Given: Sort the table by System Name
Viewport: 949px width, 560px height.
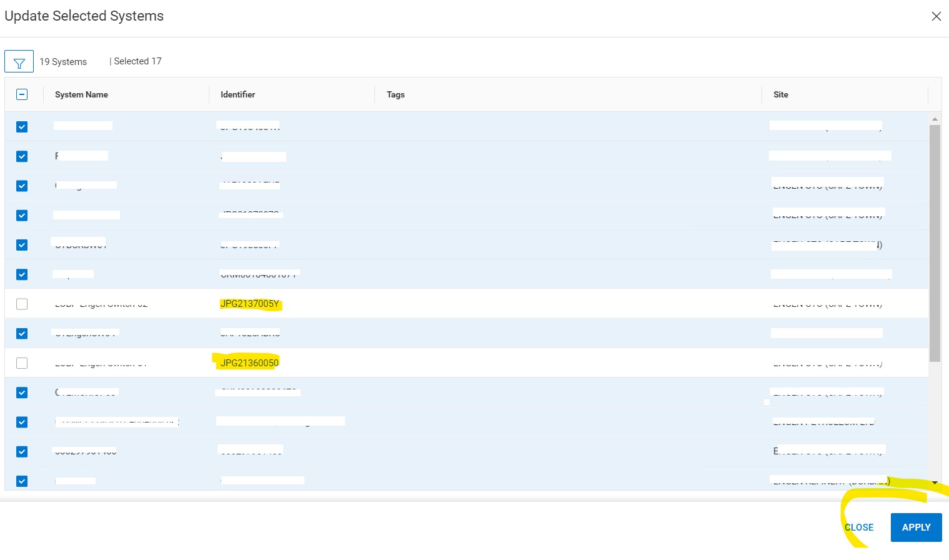Looking at the screenshot, I should pyautogui.click(x=81, y=94).
